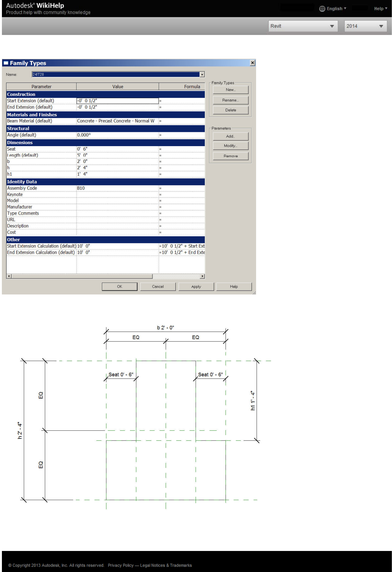Select End Extension Calculation formula cell

(182, 252)
